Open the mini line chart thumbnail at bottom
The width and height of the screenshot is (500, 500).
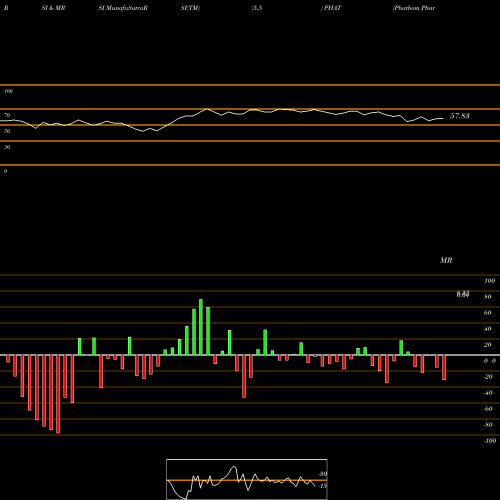click(x=247, y=479)
